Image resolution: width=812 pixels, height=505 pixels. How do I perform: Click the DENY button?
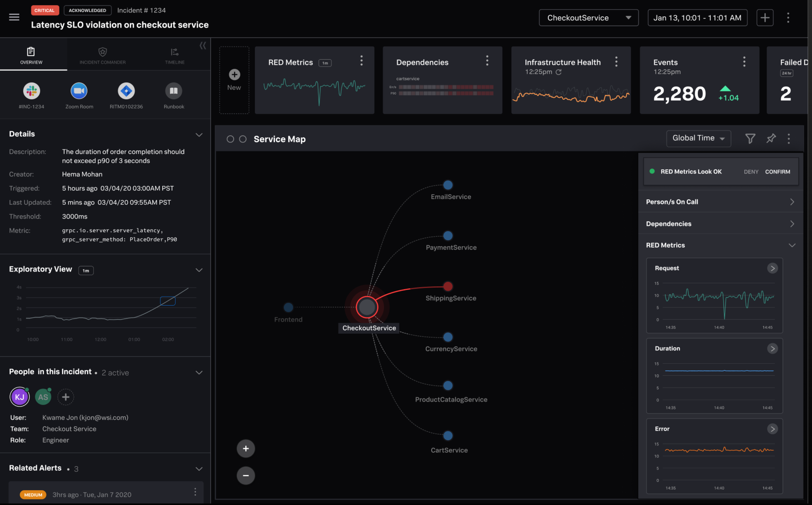click(x=751, y=172)
